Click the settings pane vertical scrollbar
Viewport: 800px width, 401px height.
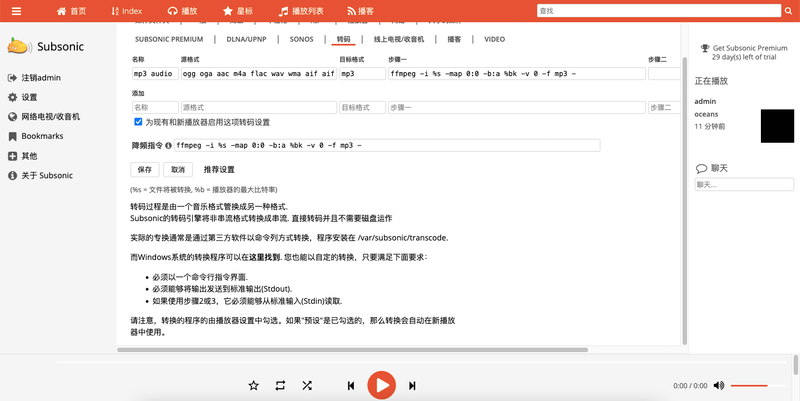point(685,200)
